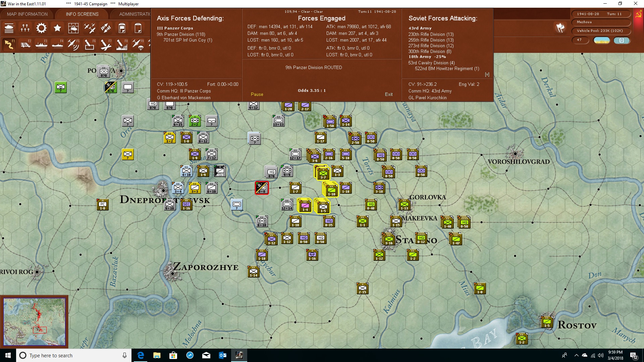The height and width of the screenshot is (362, 644).
Task: Click the star Victory screen icon
Action: pyautogui.click(x=57, y=28)
